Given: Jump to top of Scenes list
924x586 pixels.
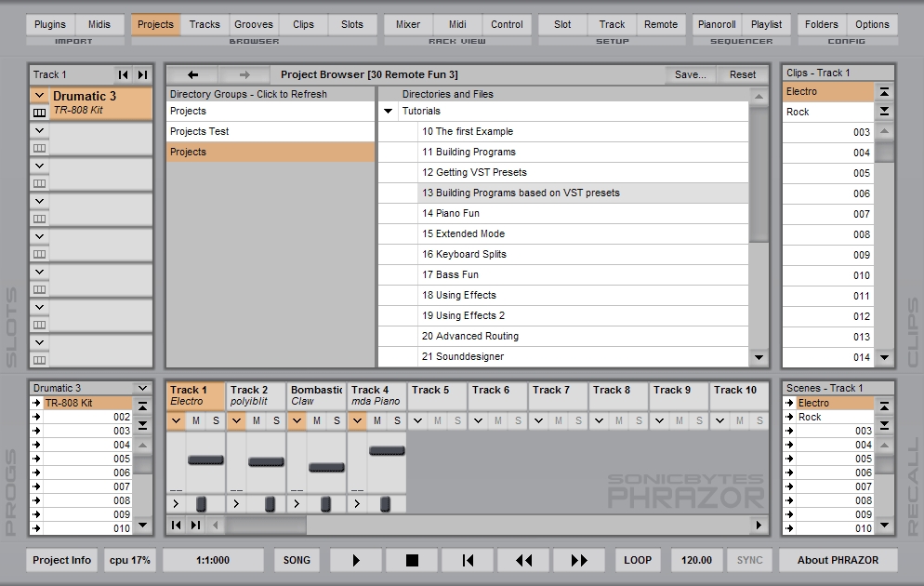Looking at the screenshot, I should coord(884,406).
